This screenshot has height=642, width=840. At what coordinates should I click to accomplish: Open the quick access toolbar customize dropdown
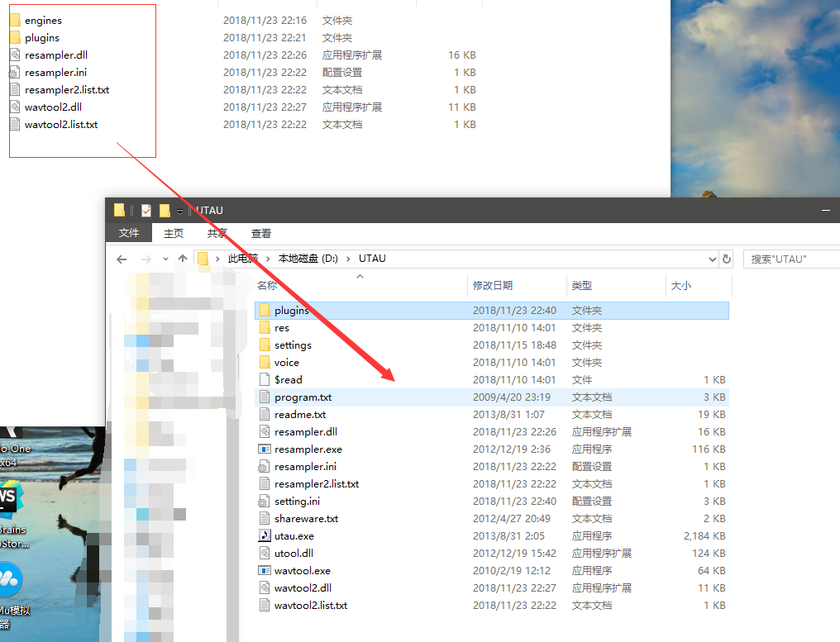click(x=179, y=211)
